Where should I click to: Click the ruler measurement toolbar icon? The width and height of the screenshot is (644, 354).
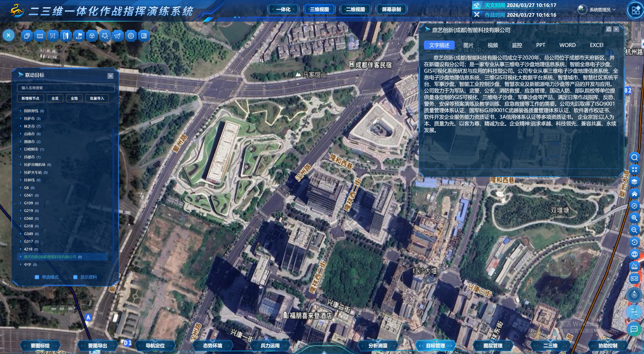pyautogui.click(x=40, y=36)
